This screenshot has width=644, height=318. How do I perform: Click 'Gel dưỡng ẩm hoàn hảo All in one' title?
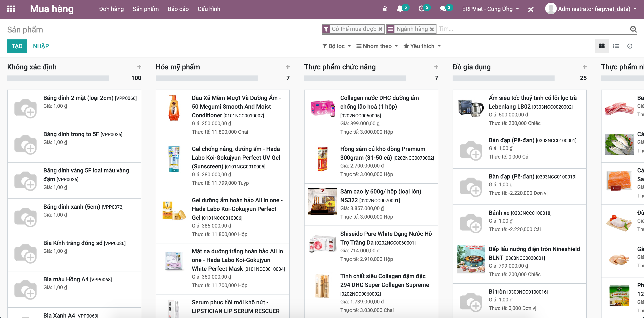237,209
